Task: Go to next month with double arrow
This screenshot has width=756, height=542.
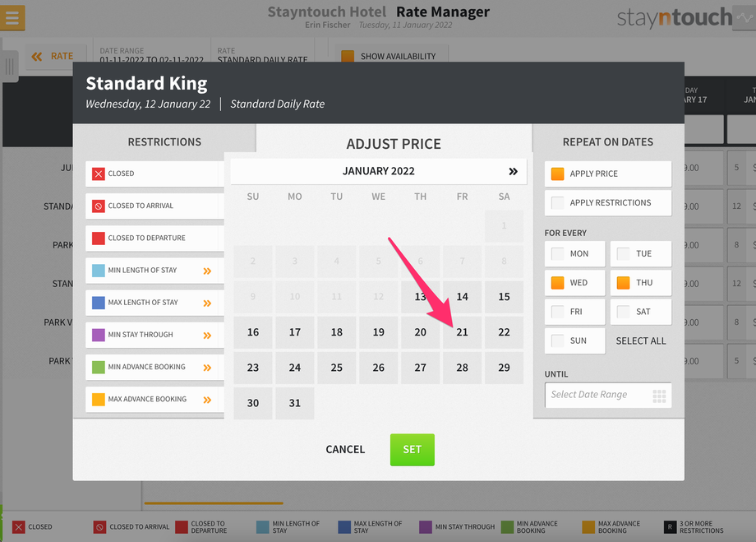Action: [x=513, y=171]
